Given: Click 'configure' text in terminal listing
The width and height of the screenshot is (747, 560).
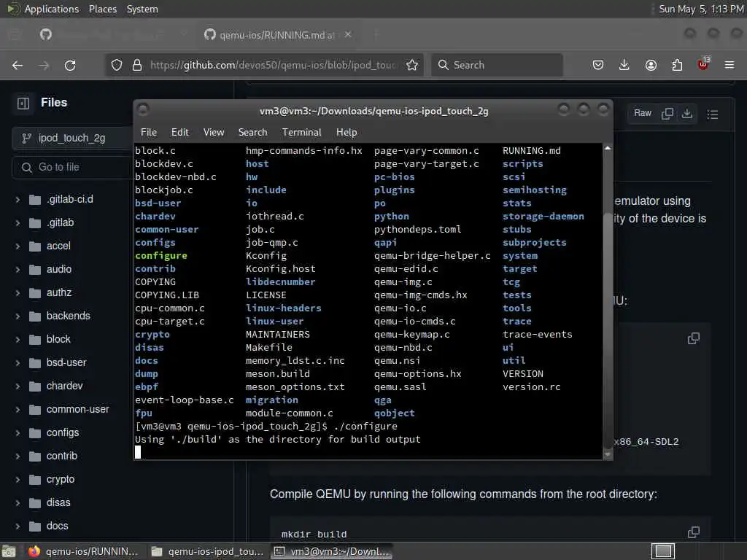Looking at the screenshot, I should pyautogui.click(x=161, y=256).
